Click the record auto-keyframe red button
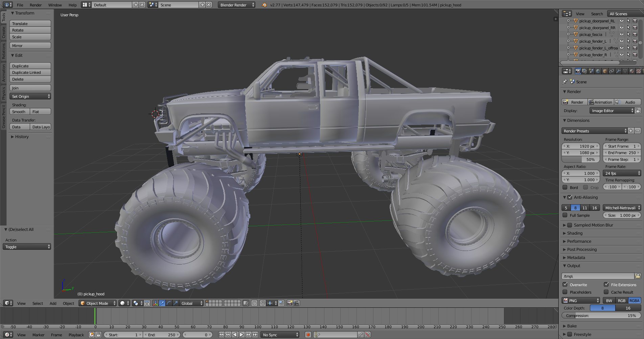The width and height of the screenshot is (644, 339). click(308, 335)
